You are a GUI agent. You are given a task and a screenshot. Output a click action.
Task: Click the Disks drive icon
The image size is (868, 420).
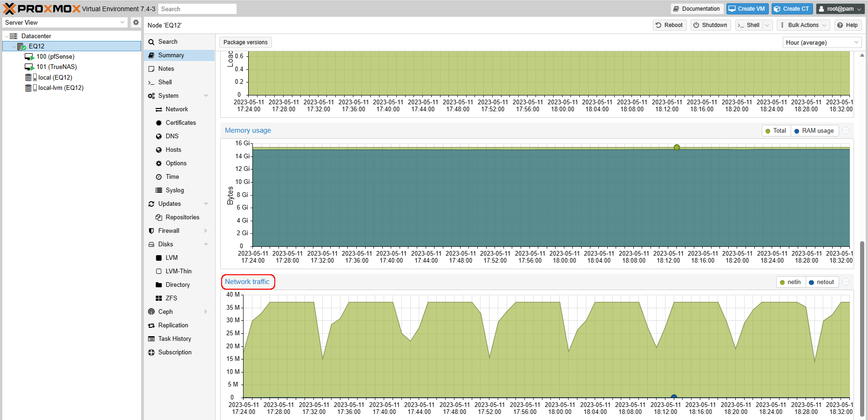(x=151, y=244)
